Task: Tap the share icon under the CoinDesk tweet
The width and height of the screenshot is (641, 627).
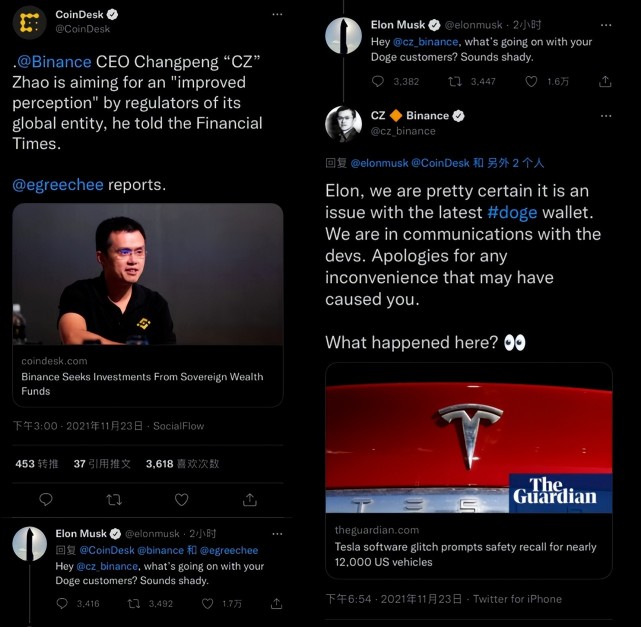Action: click(248, 498)
